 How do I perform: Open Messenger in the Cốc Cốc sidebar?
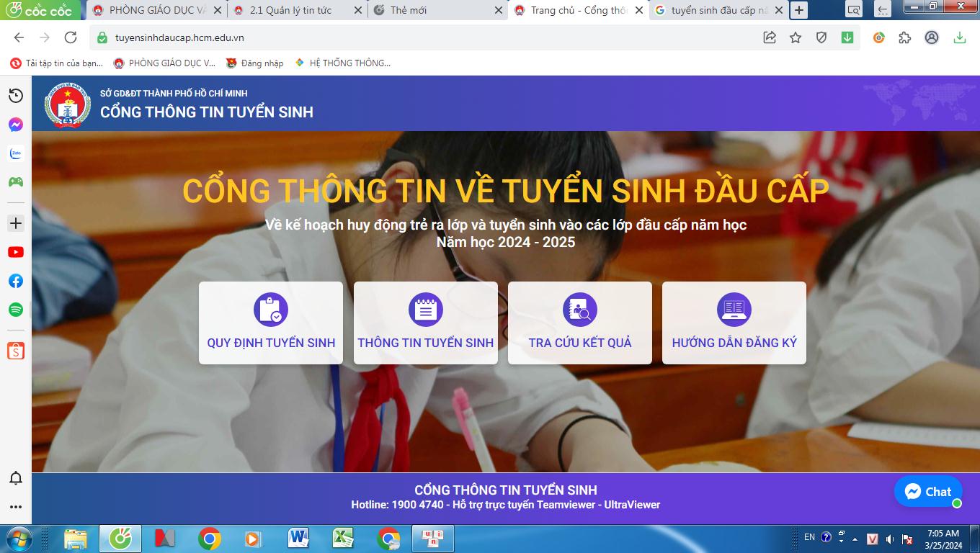16,125
